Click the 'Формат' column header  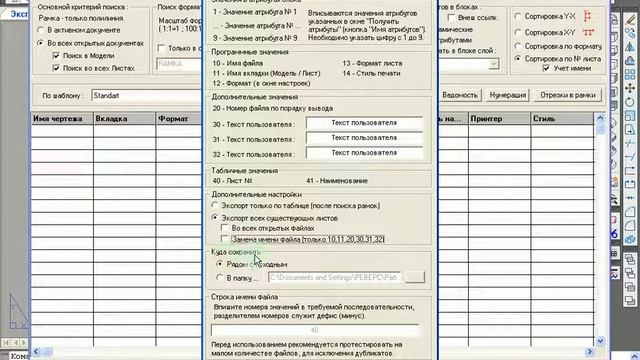[x=179, y=119]
